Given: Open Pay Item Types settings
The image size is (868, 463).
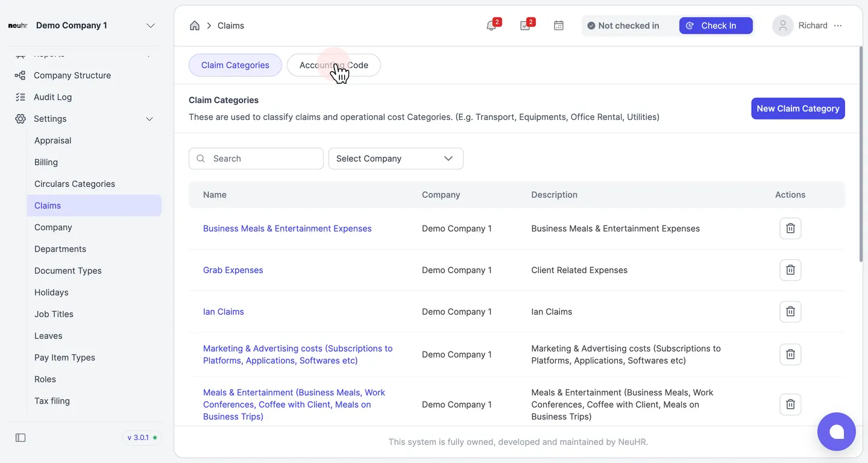Looking at the screenshot, I should point(94,357).
